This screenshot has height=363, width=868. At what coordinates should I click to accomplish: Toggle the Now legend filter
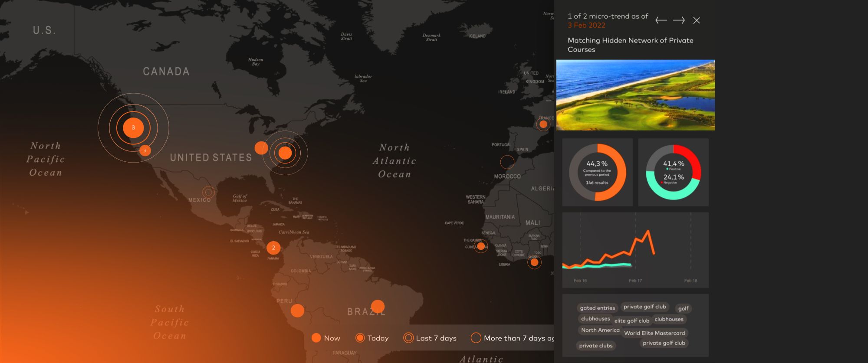click(326, 338)
